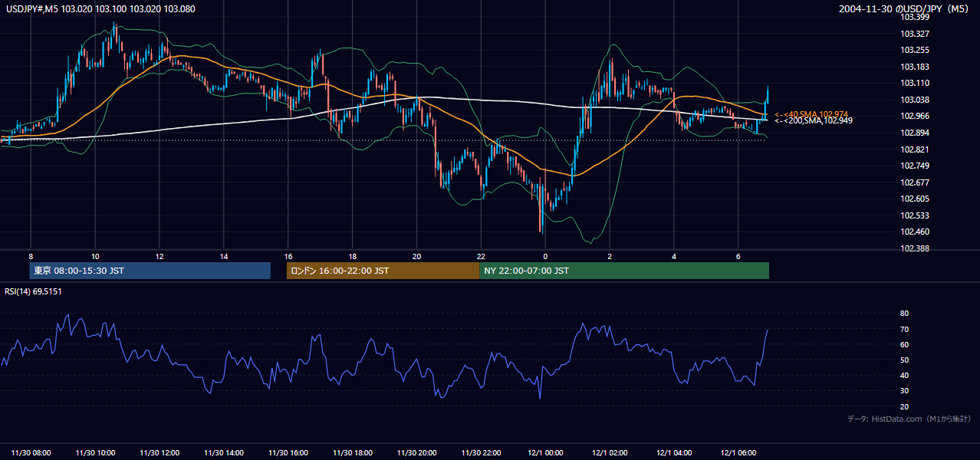Click price axis level 102.749

[x=914, y=166]
